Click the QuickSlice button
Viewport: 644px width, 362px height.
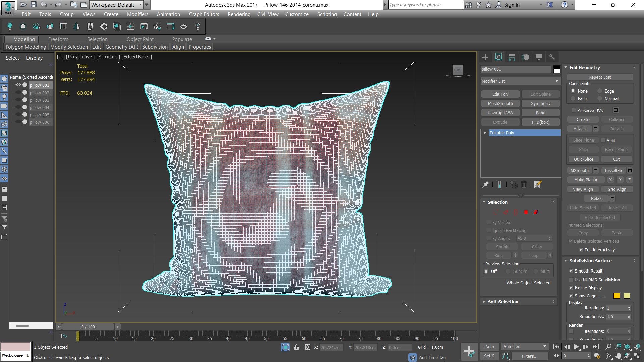pos(583,159)
